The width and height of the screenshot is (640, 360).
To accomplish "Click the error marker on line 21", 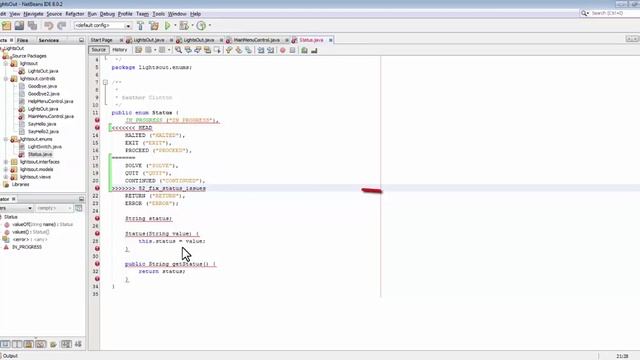I will coord(97,188).
